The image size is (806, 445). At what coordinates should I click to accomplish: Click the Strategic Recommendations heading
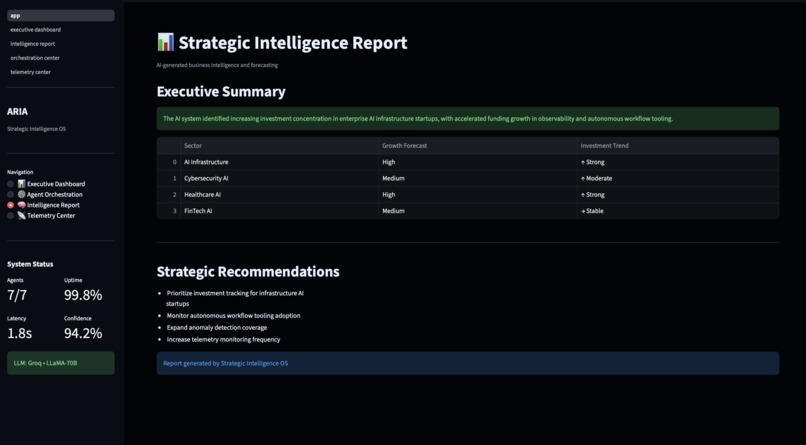tap(248, 271)
